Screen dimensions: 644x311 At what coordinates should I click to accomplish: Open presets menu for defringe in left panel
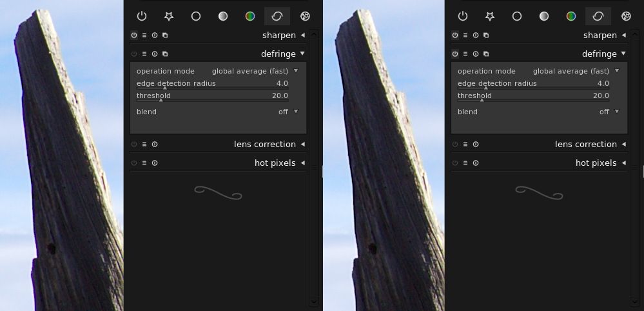[x=144, y=54]
